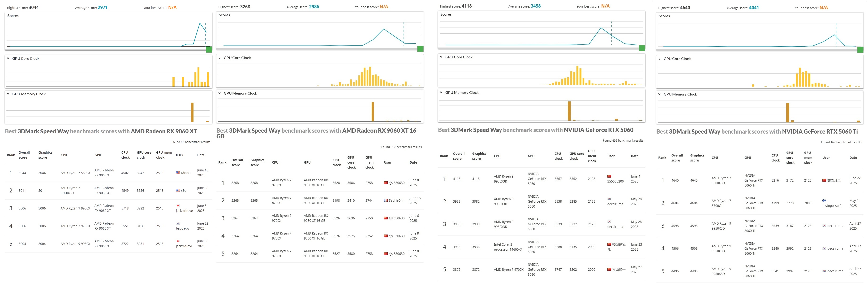
Task: Select the AMD Ryzen 7 5700G CPU cell
Action: pos(722,203)
